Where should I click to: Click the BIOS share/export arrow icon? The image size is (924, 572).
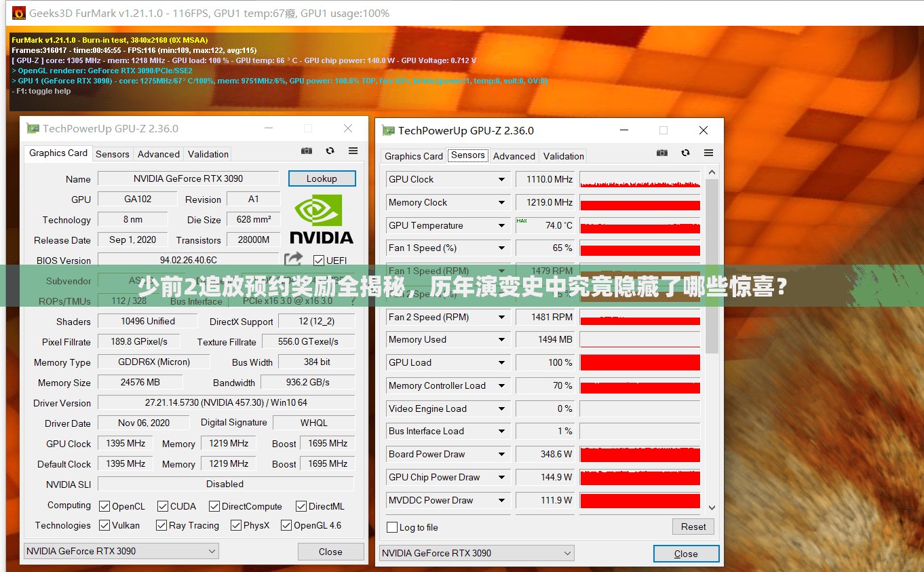(x=293, y=259)
